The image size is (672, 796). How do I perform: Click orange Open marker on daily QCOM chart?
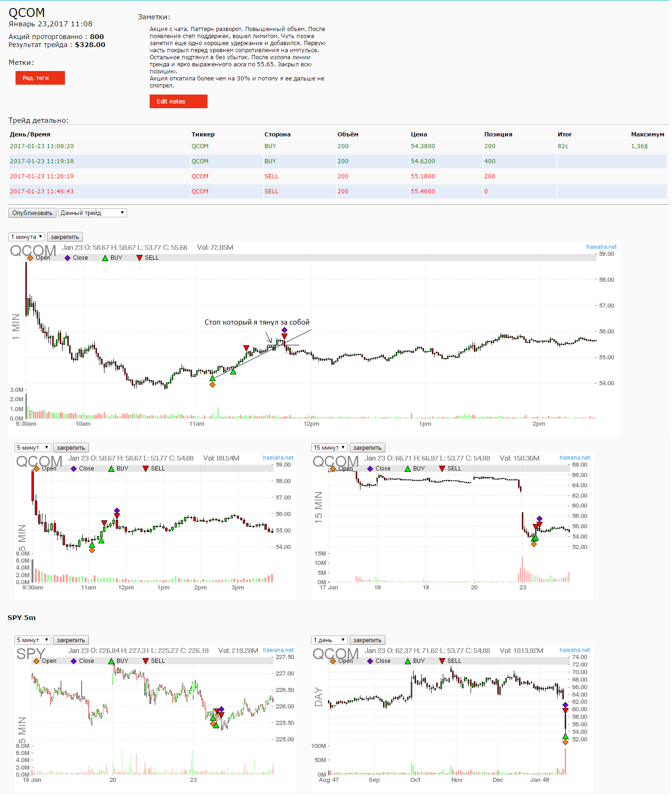pos(565,742)
